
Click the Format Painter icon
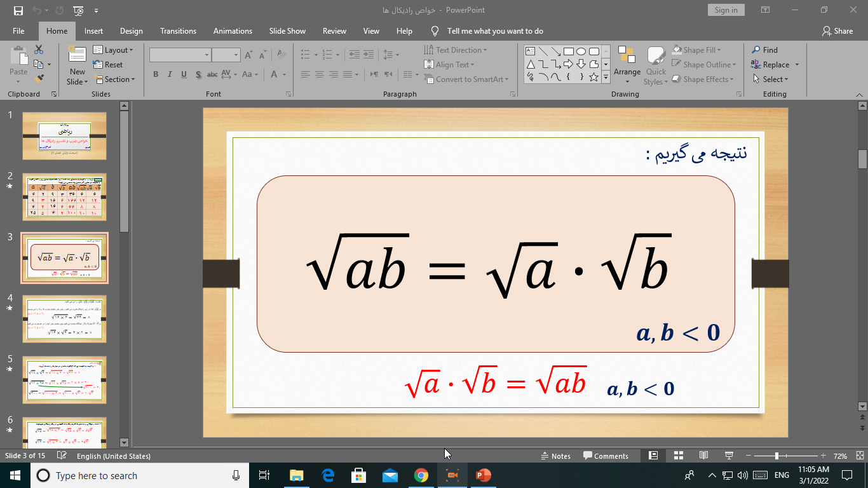[x=39, y=79]
